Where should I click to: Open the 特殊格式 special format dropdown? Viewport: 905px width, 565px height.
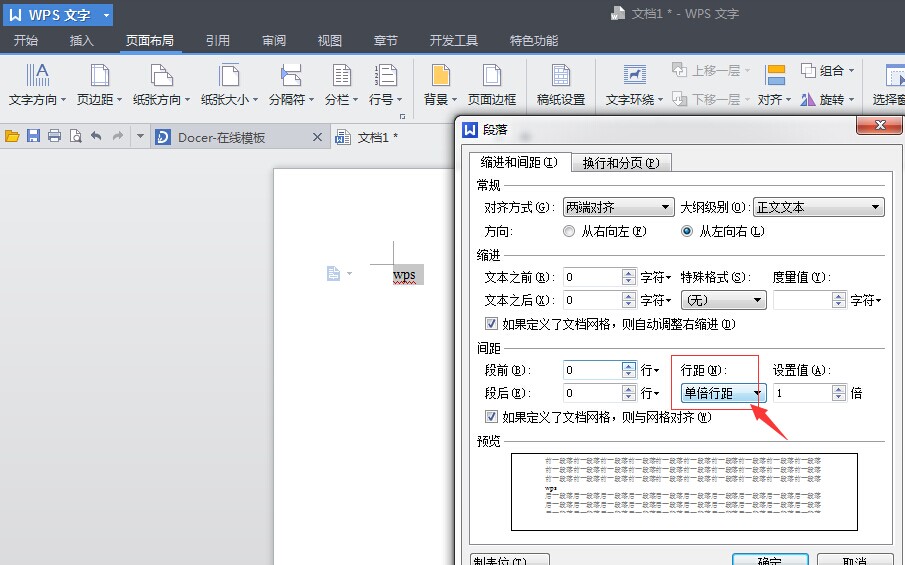tap(724, 300)
